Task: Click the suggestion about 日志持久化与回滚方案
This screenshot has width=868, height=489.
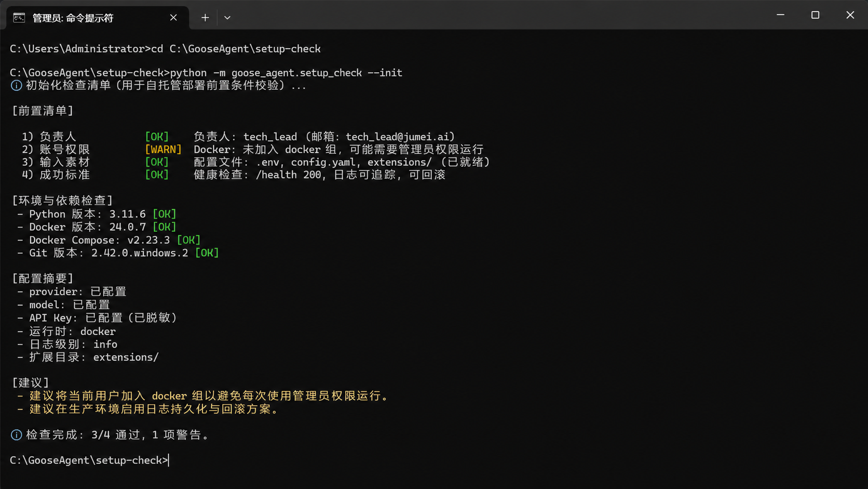Action: (148, 409)
